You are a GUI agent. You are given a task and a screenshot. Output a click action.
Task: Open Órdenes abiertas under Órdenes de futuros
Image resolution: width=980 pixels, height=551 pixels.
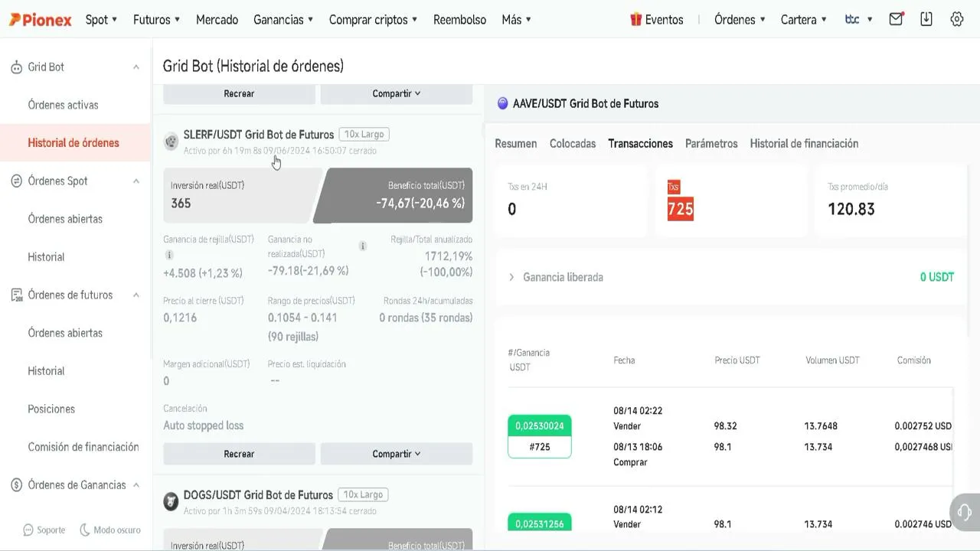coord(65,333)
